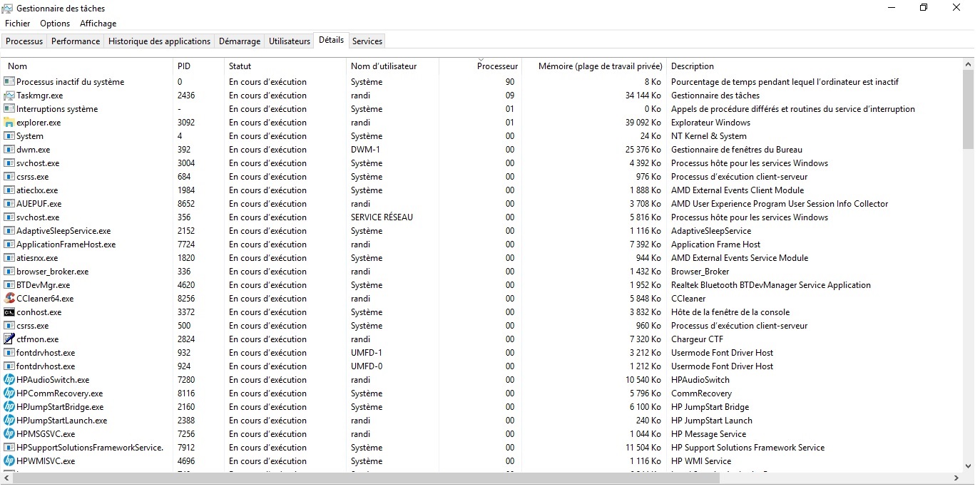Select the explorer.exe folder icon

pos(9,123)
